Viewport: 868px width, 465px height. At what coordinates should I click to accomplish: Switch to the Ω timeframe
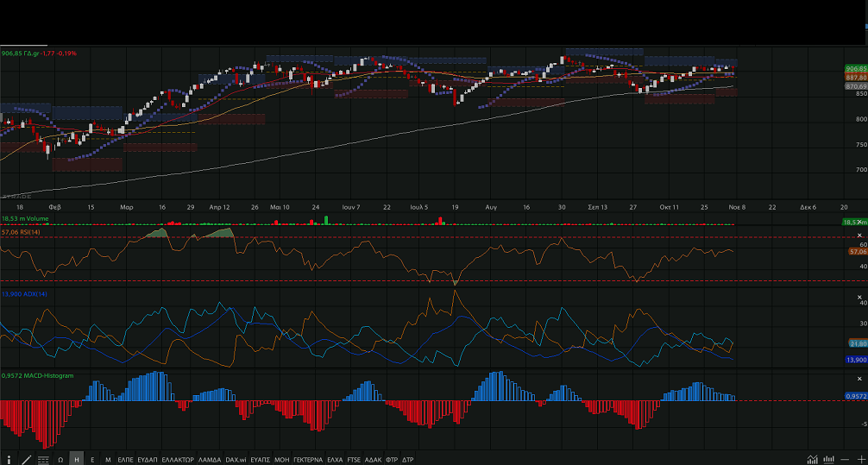click(60, 459)
